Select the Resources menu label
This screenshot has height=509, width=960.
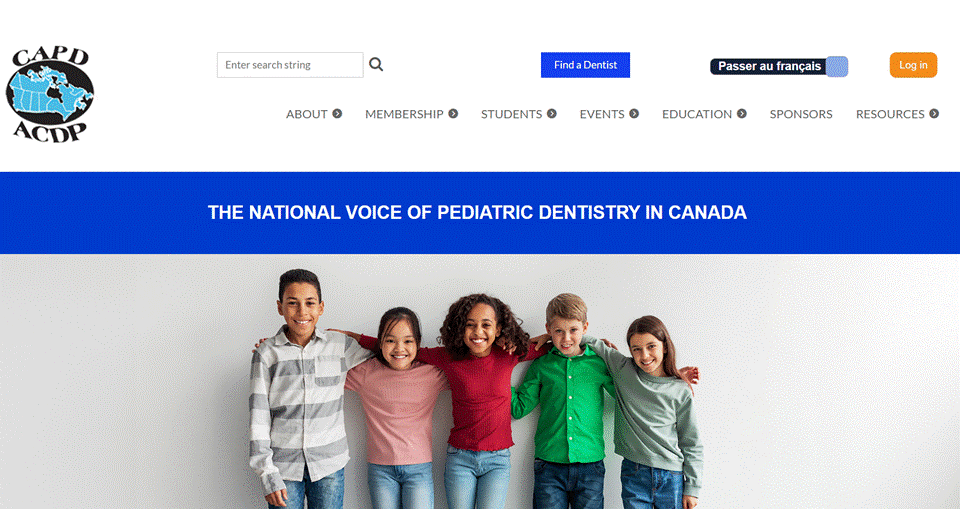[x=890, y=114]
